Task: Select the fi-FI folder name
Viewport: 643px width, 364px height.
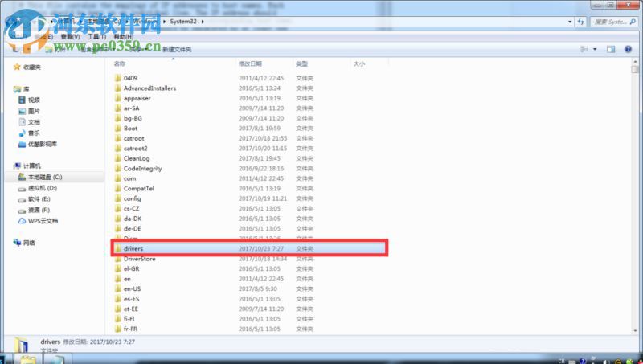Action: [x=129, y=319]
